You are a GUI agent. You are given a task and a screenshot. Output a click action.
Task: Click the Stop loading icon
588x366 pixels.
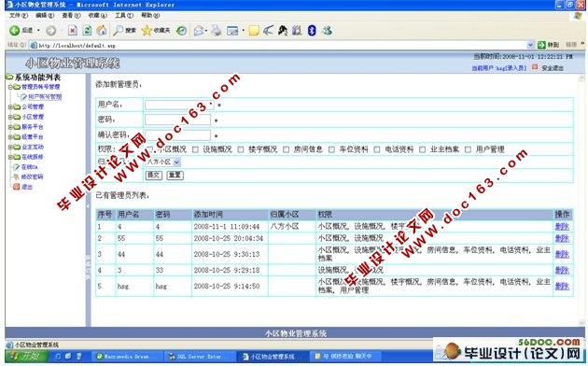click(x=73, y=31)
